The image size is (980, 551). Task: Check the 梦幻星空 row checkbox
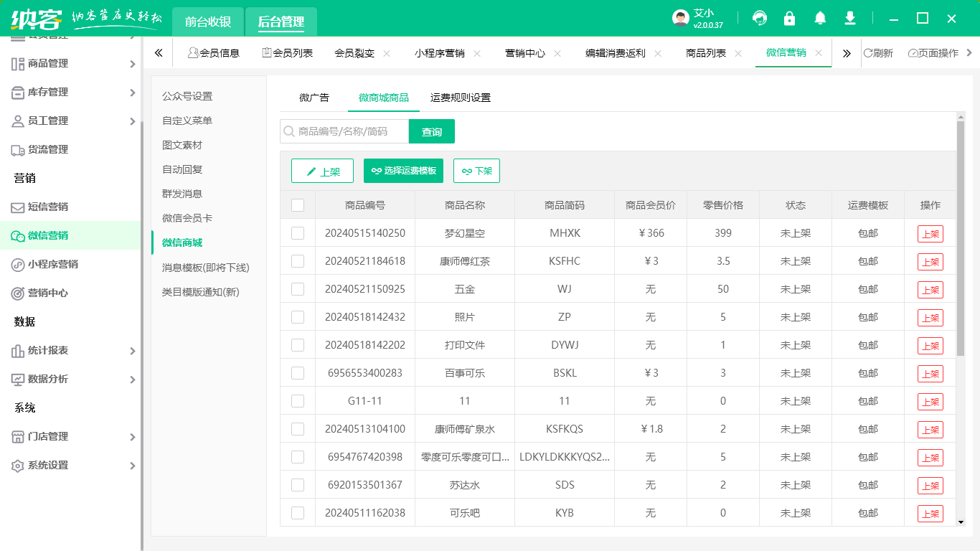tap(298, 233)
